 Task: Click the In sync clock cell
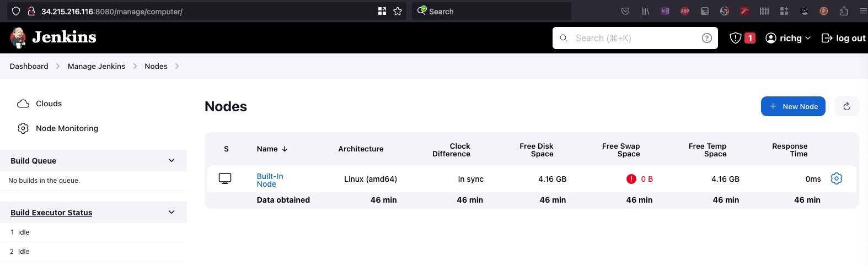[x=470, y=179]
